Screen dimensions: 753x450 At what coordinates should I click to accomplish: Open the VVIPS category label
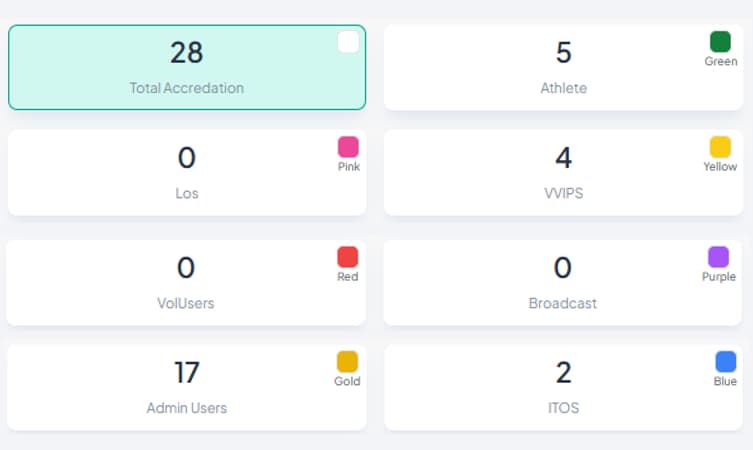pyautogui.click(x=563, y=193)
